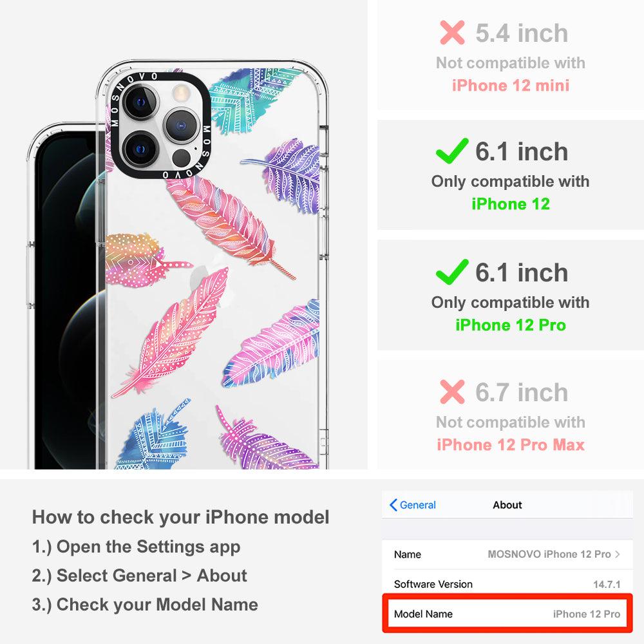Click the green iPhone 12 Pro label
The image size is (644, 644).
(511, 325)
